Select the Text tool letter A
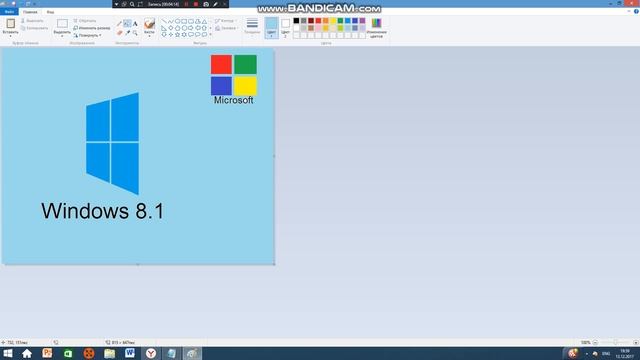 point(135,24)
